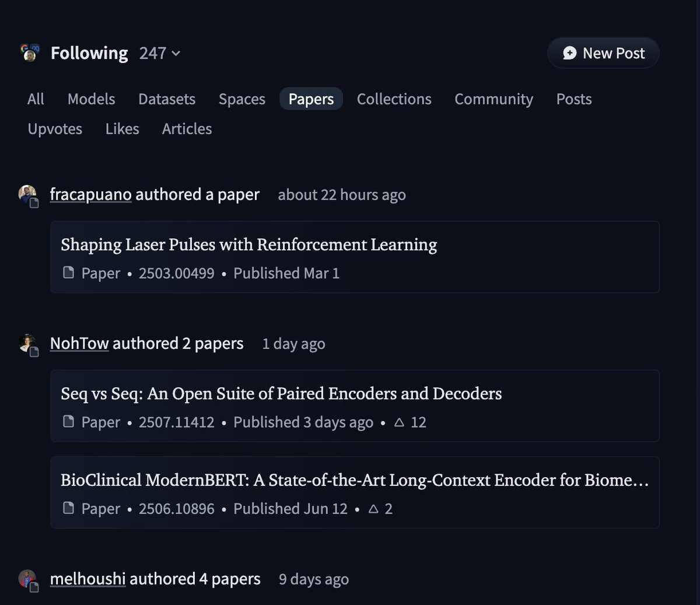700x605 pixels.
Task: Click the speech-bubble icon on New Post
Action: (x=569, y=53)
